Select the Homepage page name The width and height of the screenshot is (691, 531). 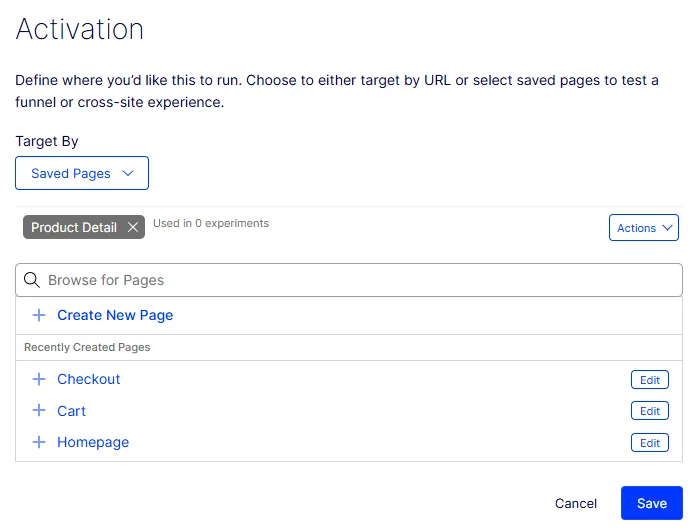pos(93,442)
